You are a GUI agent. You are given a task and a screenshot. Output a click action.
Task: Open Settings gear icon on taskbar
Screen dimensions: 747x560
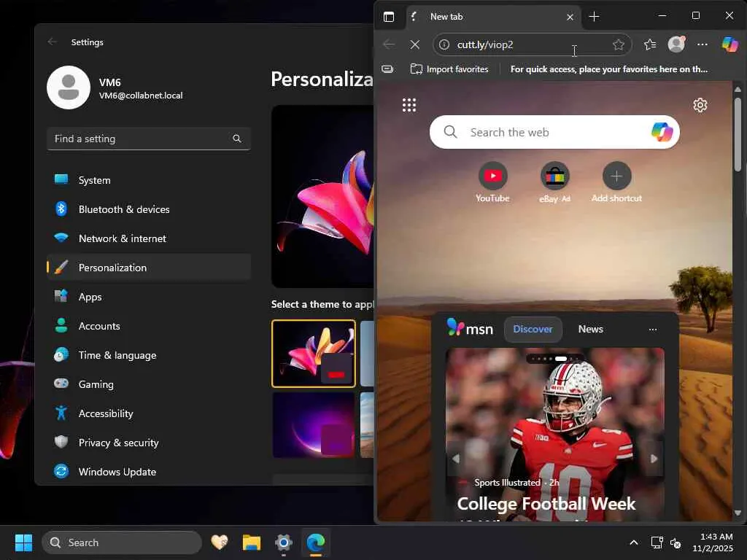(x=284, y=542)
